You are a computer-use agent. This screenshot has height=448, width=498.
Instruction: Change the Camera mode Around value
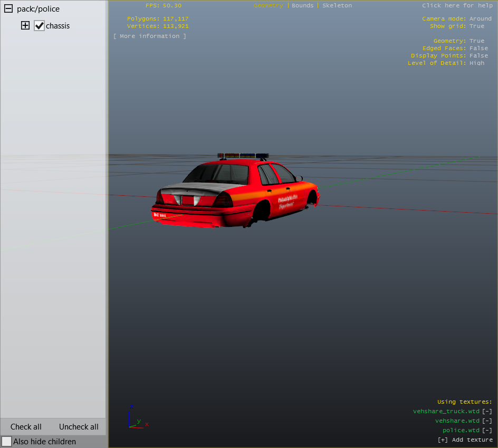click(x=480, y=18)
